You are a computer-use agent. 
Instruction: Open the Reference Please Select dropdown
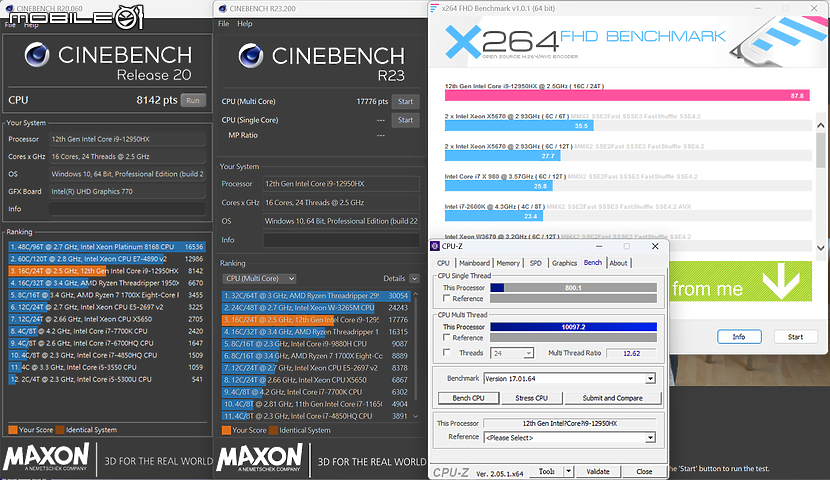[x=650, y=438]
